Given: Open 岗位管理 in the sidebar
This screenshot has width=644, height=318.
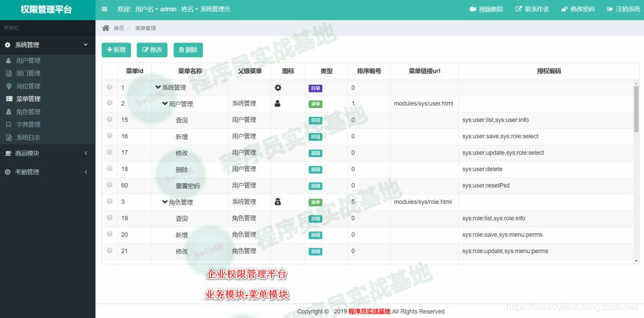Looking at the screenshot, I should tap(29, 87).
